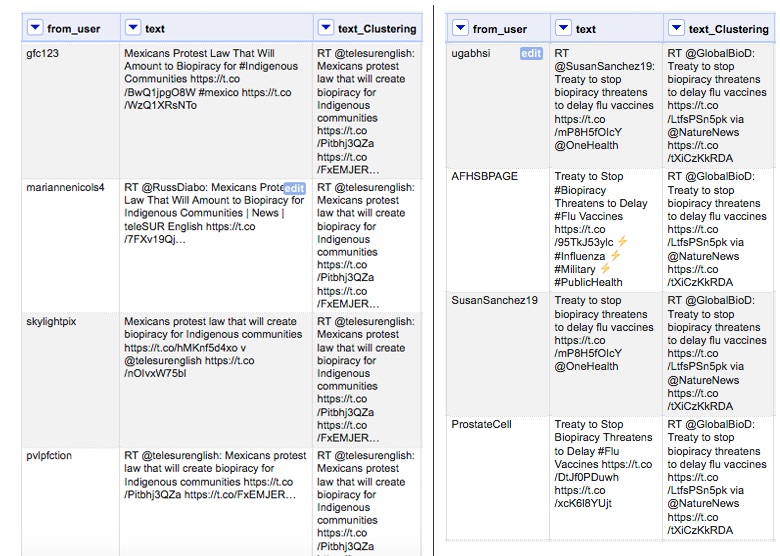
Task: Open the left table's from_user column menu arrow
Action: click(x=35, y=29)
